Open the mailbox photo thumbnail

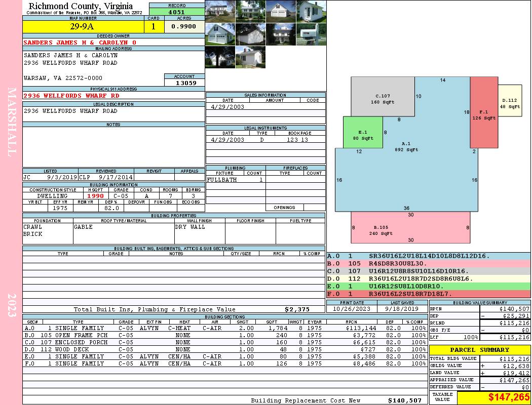click(x=311, y=34)
